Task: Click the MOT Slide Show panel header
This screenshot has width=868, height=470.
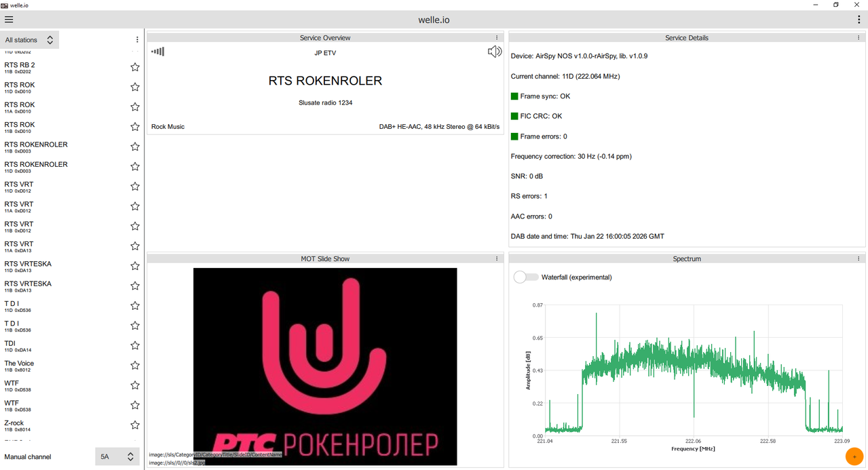Action: 325,258
